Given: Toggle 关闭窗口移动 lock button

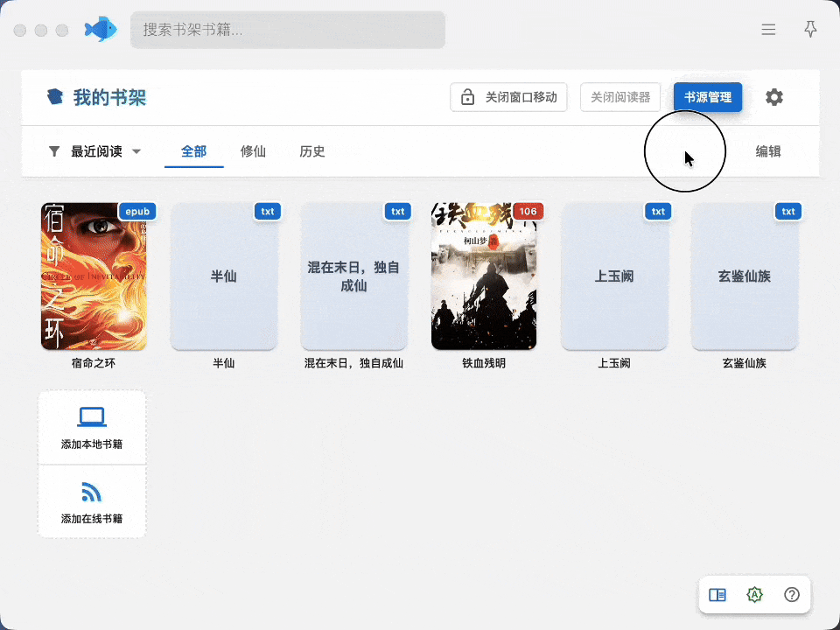Looking at the screenshot, I should 508,97.
